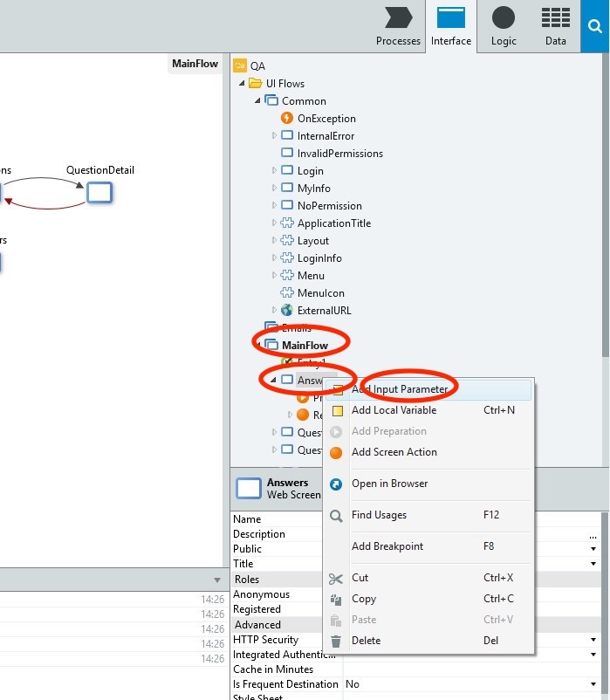Click the ExternalURL globe icon
The height and width of the screenshot is (700, 610).
tap(287, 310)
